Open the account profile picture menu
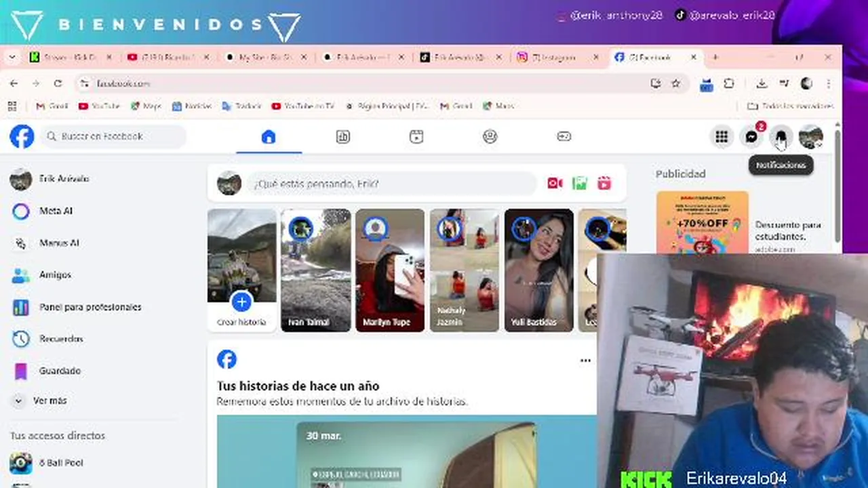Viewport: 868px width, 488px height. click(811, 137)
